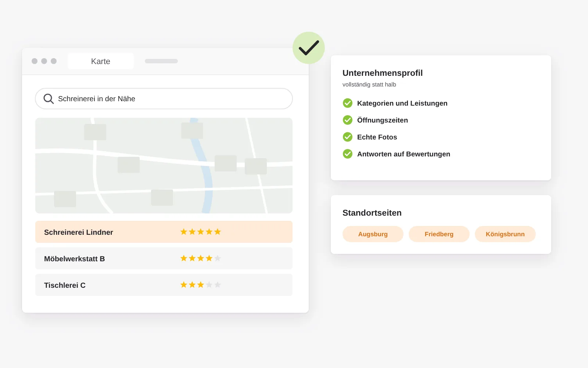Viewport: 588px width, 368px height.
Task: Click the magnifying glass search icon
Action: point(49,99)
